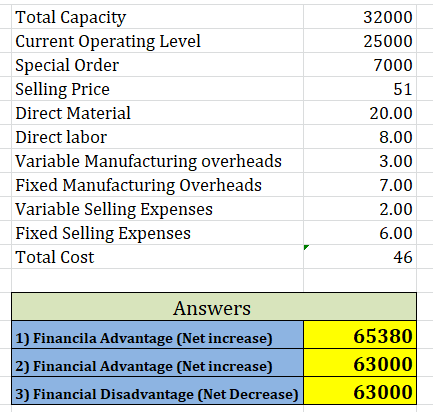Select the 'Direct labor' label cell
The width and height of the screenshot is (433, 412).
(x=157, y=137)
